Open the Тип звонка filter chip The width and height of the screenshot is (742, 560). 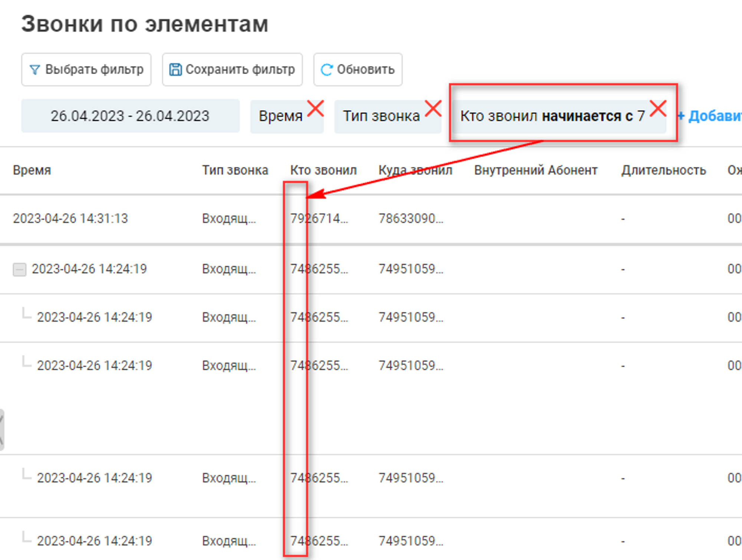381,116
